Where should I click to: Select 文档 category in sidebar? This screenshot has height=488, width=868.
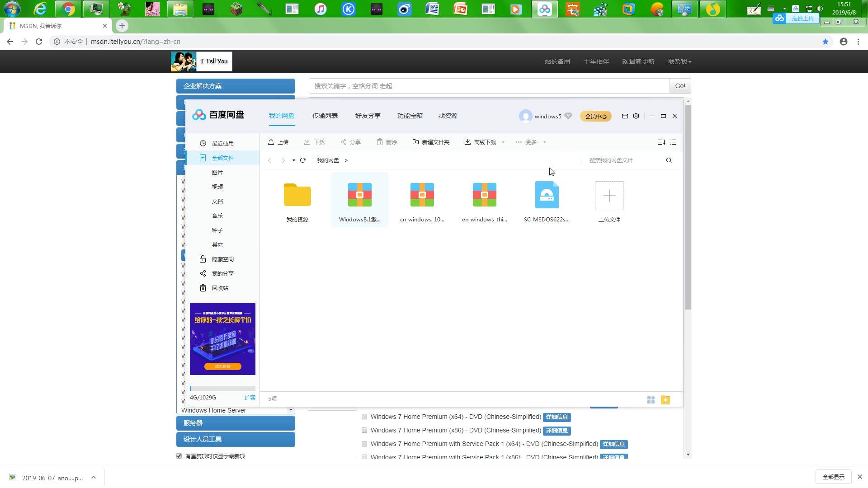[x=222, y=201]
